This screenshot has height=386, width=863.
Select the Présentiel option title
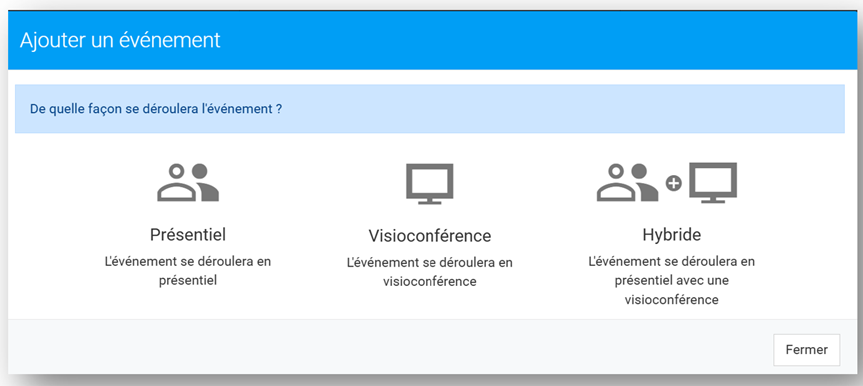[x=188, y=235]
